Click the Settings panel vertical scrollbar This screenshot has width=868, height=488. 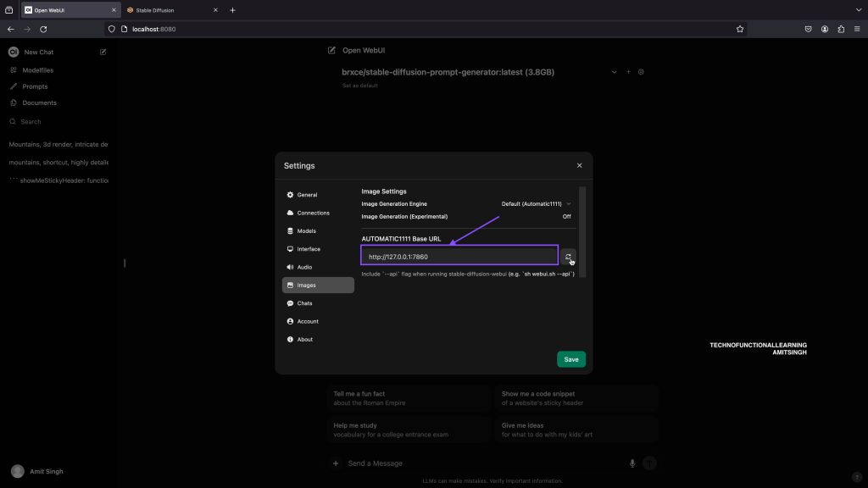tap(582, 229)
